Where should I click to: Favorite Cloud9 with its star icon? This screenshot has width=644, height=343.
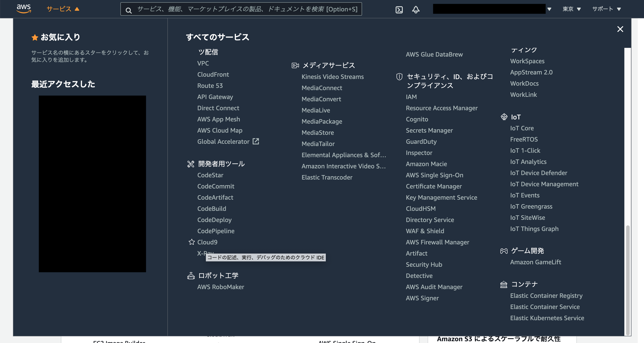point(192,242)
